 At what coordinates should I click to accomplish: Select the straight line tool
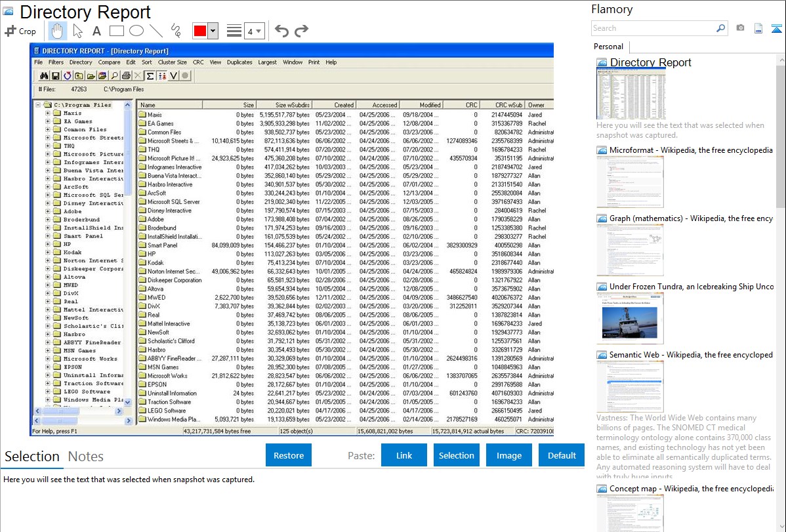(156, 31)
